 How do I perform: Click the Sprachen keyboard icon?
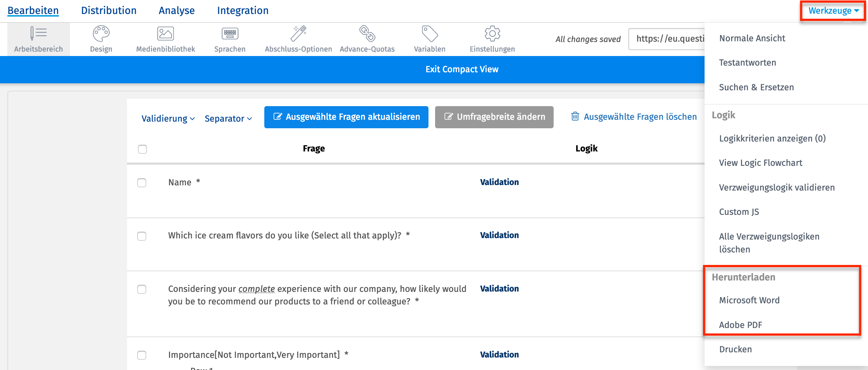(x=230, y=34)
